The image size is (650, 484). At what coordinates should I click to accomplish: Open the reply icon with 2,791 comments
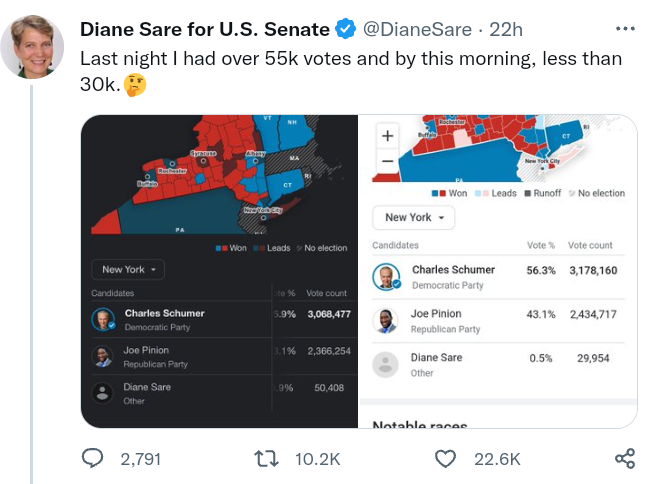coord(92,459)
